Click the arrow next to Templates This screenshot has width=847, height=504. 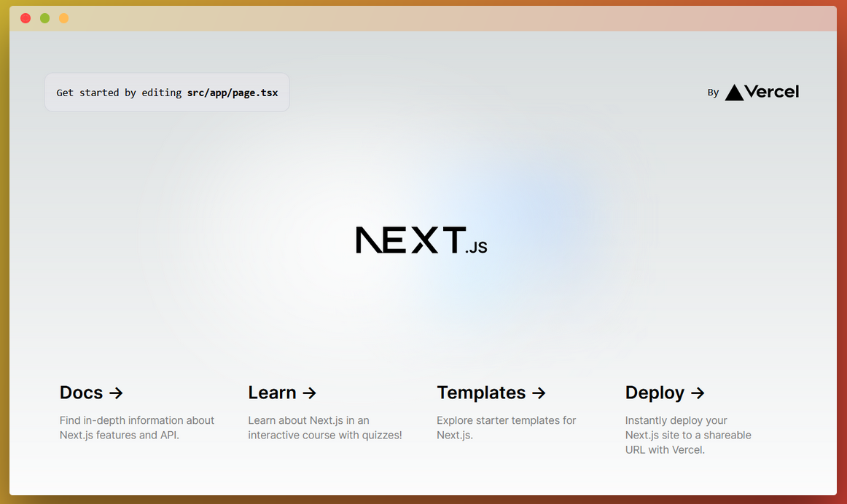coord(539,393)
